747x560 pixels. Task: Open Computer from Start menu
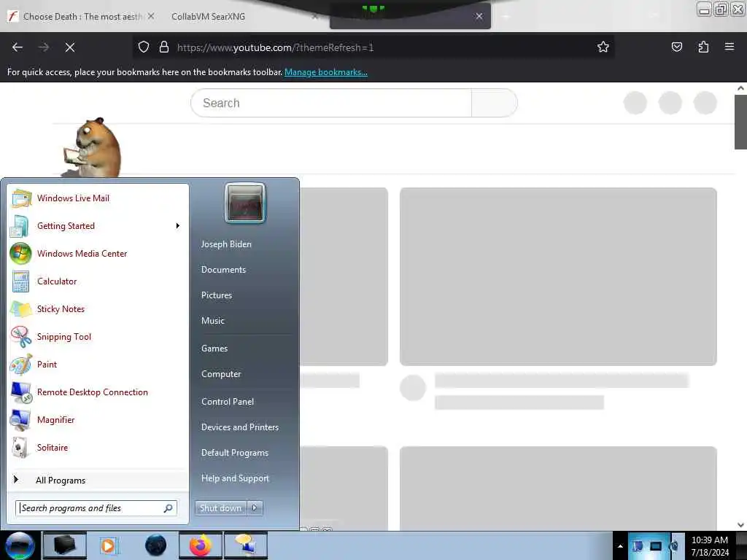pos(221,374)
